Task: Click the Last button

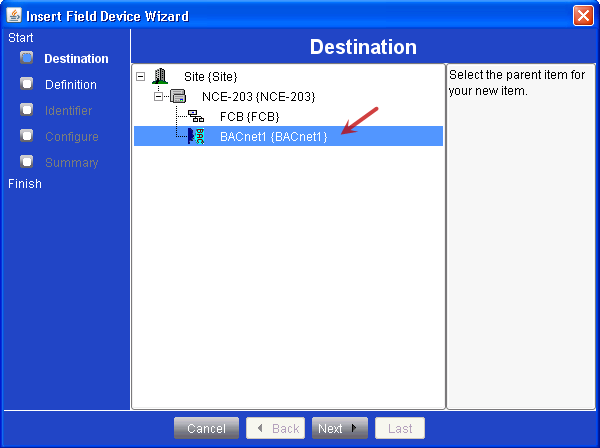Action: point(400,428)
